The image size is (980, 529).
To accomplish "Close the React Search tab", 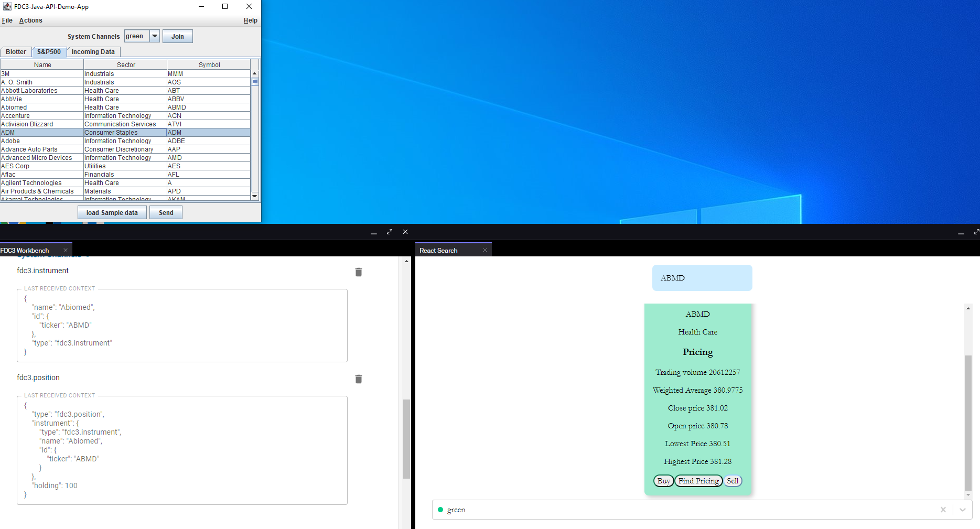I will [485, 251].
